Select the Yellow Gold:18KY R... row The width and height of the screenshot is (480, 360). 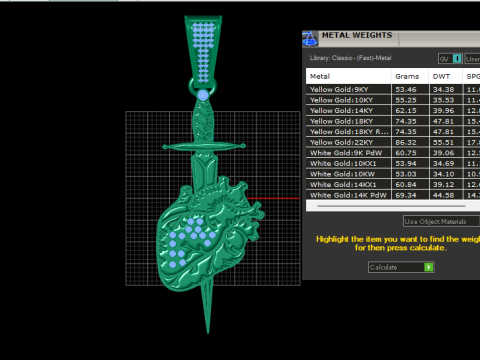click(393, 132)
